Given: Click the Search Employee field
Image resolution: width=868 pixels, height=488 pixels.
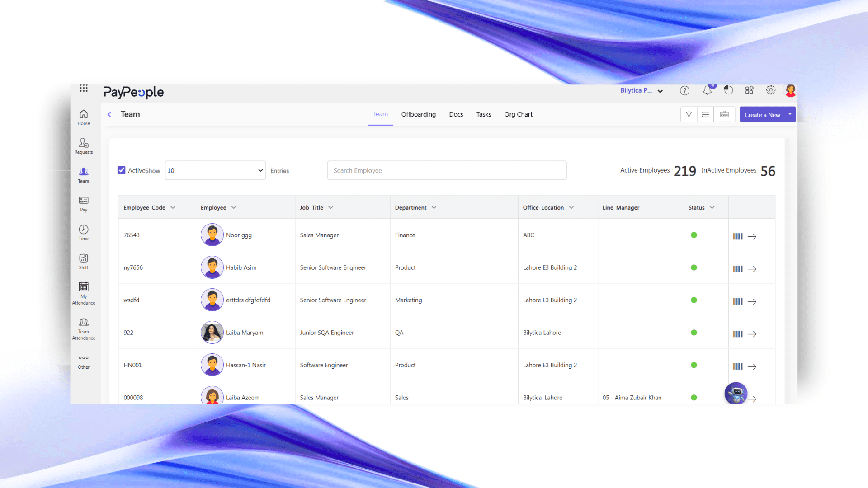Looking at the screenshot, I should [x=447, y=170].
